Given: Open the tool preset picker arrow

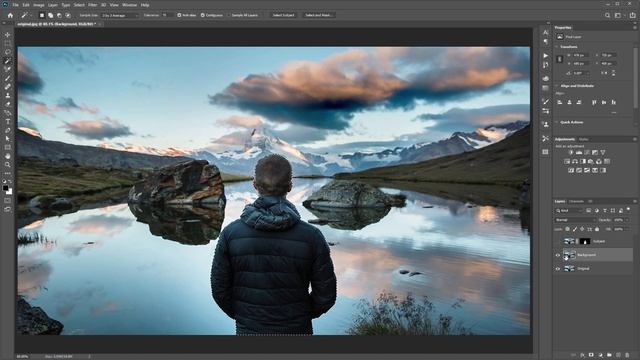Looking at the screenshot, I should [31, 16].
